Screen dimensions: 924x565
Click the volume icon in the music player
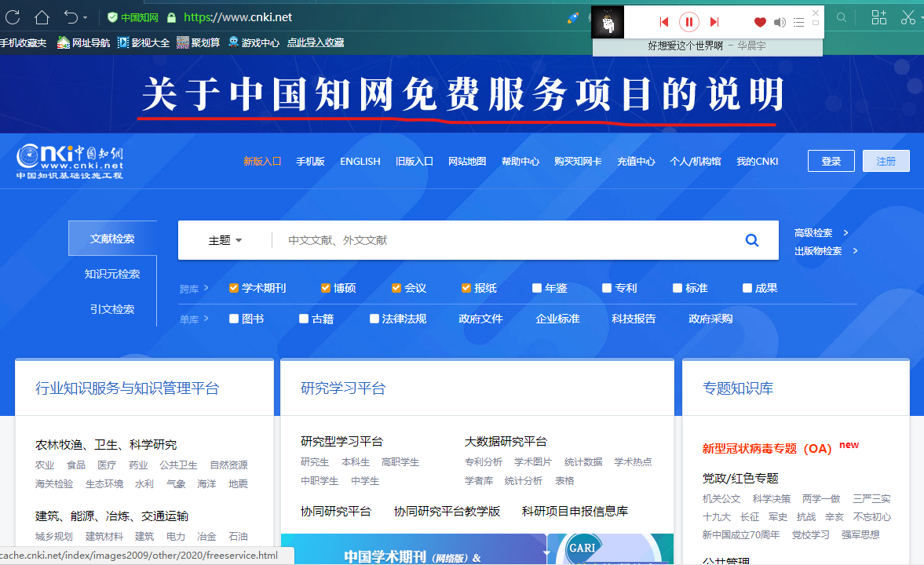[x=780, y=22]
